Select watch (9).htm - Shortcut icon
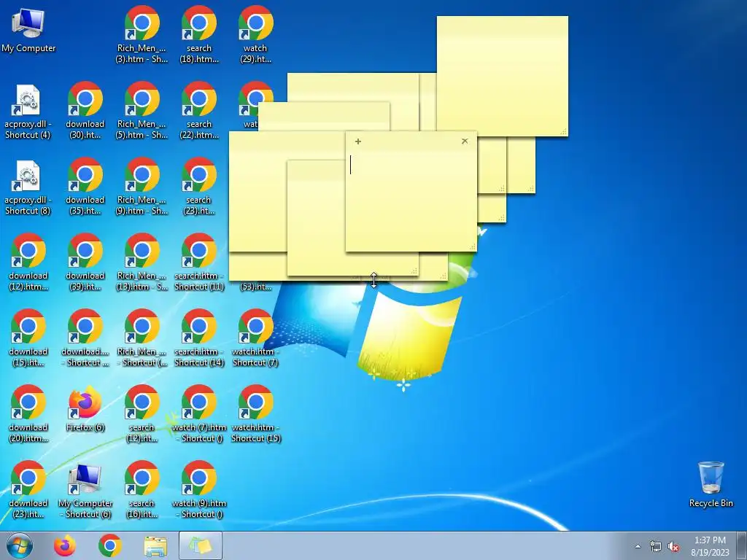This screenshot has width=747, height=560. (x=199, y=489)
